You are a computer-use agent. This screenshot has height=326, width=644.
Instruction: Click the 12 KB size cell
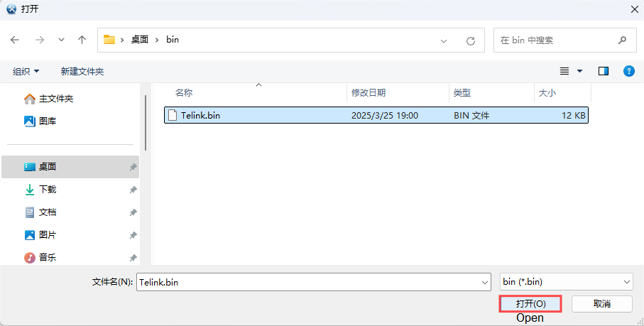coord(574,116)
